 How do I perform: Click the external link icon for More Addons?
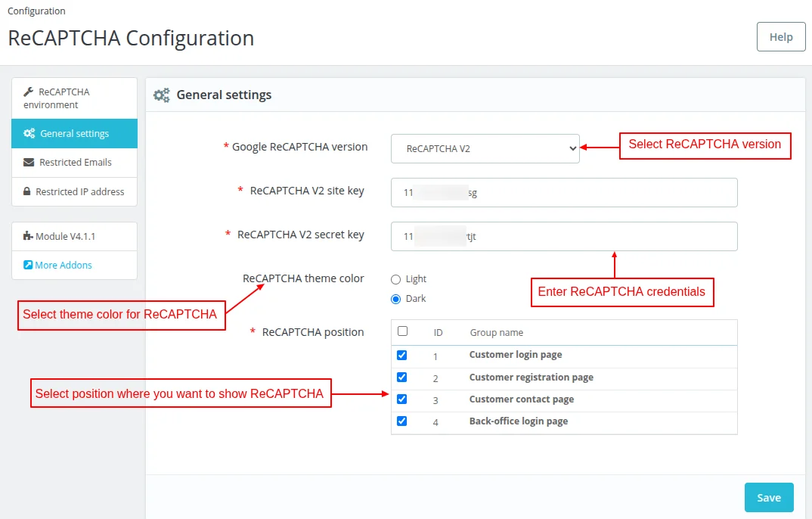point(28,266)
